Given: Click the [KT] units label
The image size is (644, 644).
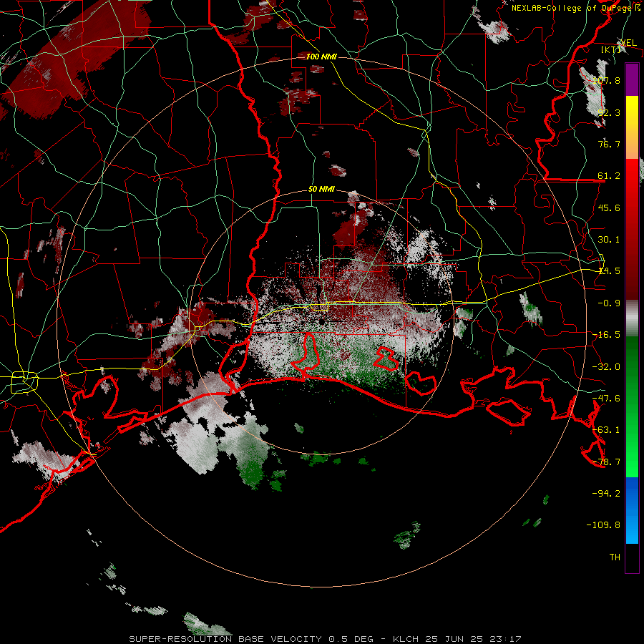Looking at the screenshot, I should pyautogui.click(x=611, y=49).
